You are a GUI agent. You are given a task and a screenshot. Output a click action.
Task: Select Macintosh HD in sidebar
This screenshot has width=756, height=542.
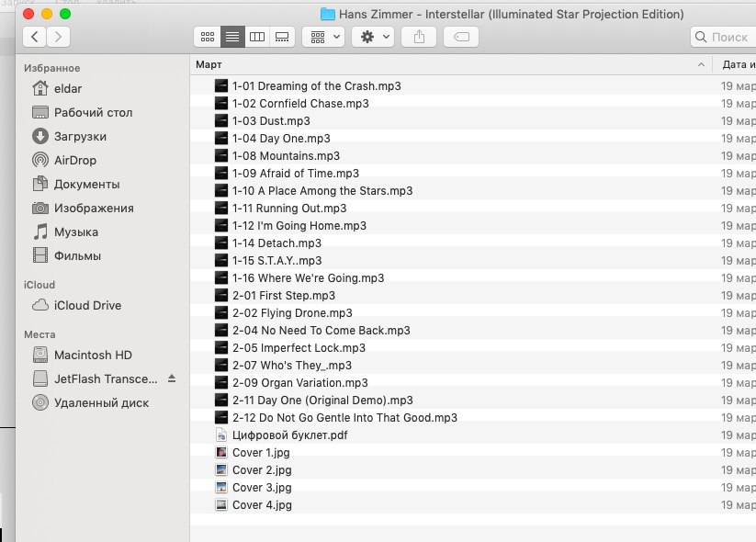(82, 355)
